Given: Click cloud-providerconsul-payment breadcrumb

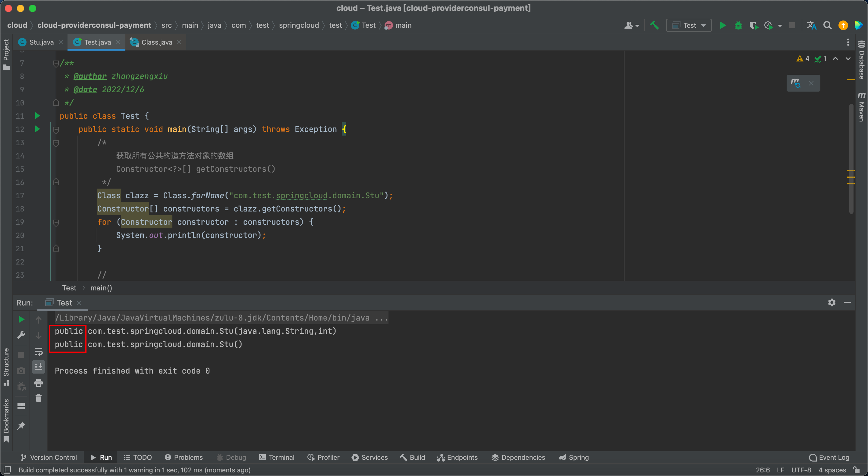Looking at the screenshot, I should pyautogui.click(x=94, y=25).
